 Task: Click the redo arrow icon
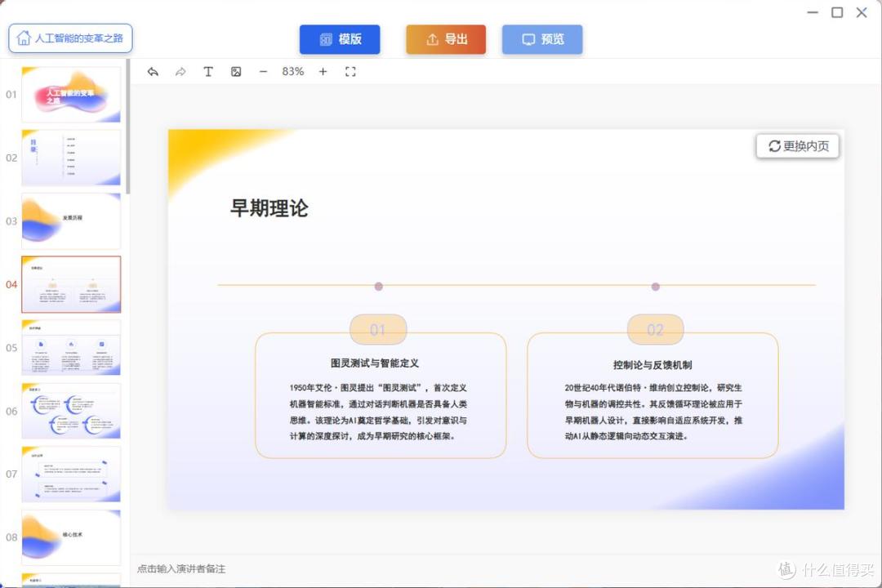click(180, 72)
